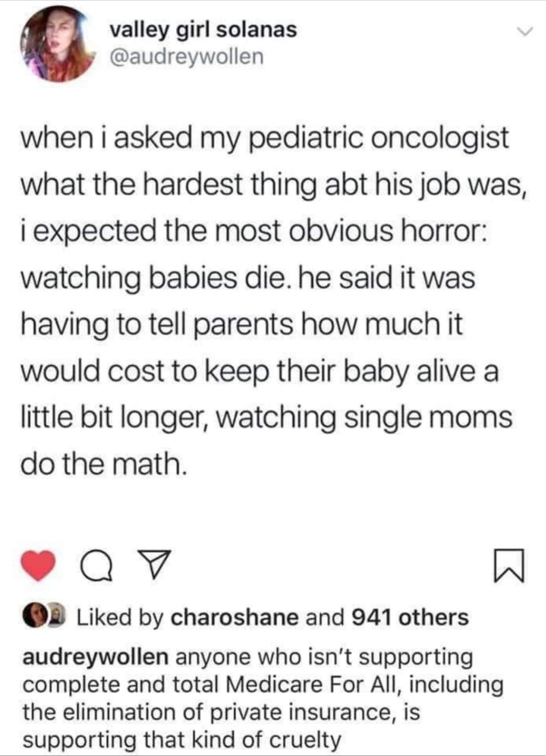The width and height of the screenshot is (546, 756).
Task: View the "941 others" likers list
Action: tap(410, 618)
